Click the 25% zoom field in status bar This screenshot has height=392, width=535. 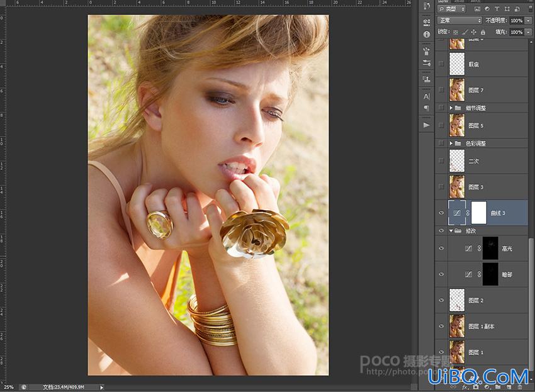pos(9,387)
